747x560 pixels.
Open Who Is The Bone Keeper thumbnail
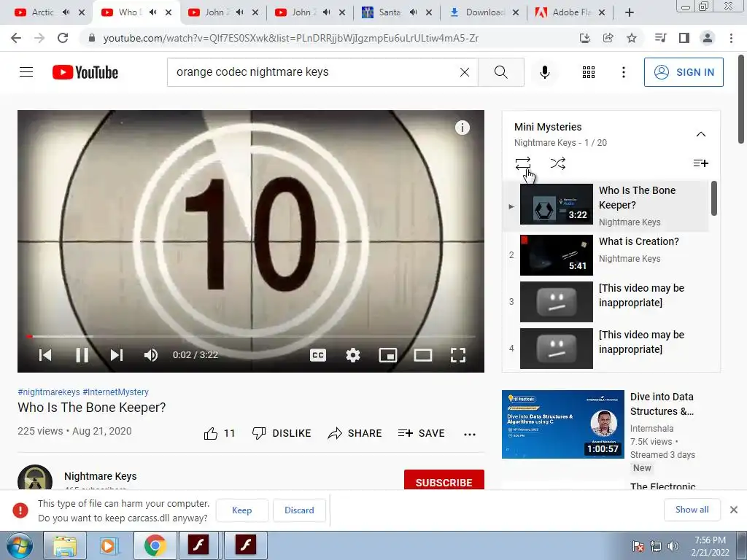[x=557, y=204]
